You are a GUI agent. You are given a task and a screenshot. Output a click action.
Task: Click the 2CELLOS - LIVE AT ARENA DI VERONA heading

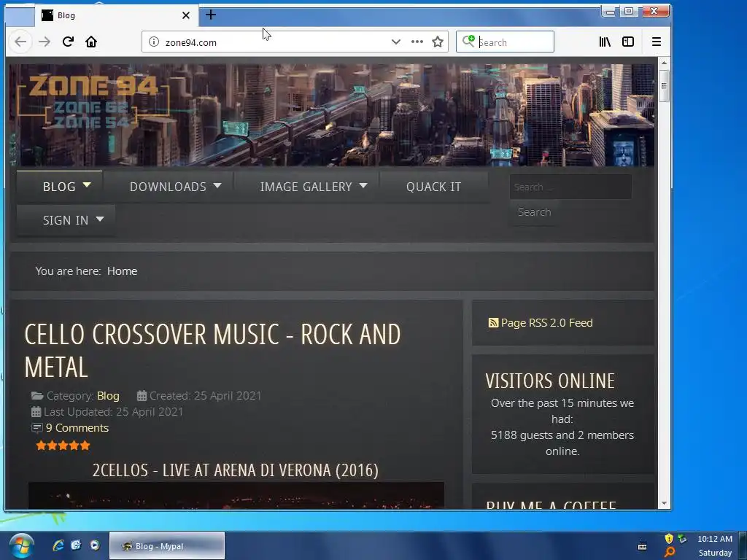[236, 470]
